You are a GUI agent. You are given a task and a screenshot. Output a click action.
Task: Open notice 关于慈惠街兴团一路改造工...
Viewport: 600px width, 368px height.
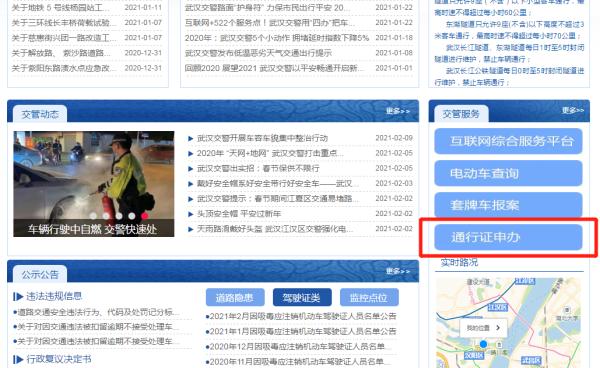(64, 38)
